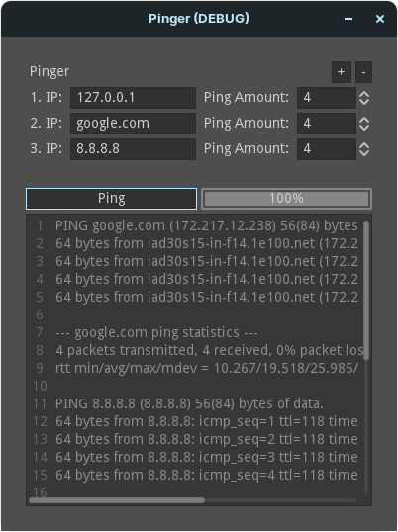Click the 'Pinger' heading label
398x532 pixels.
[50, 71]
